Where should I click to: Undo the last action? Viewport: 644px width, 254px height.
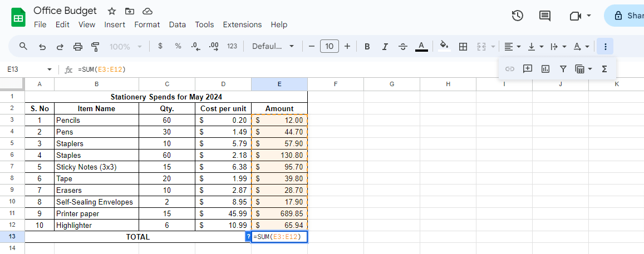pyautogui.click(x=42, y=46)
